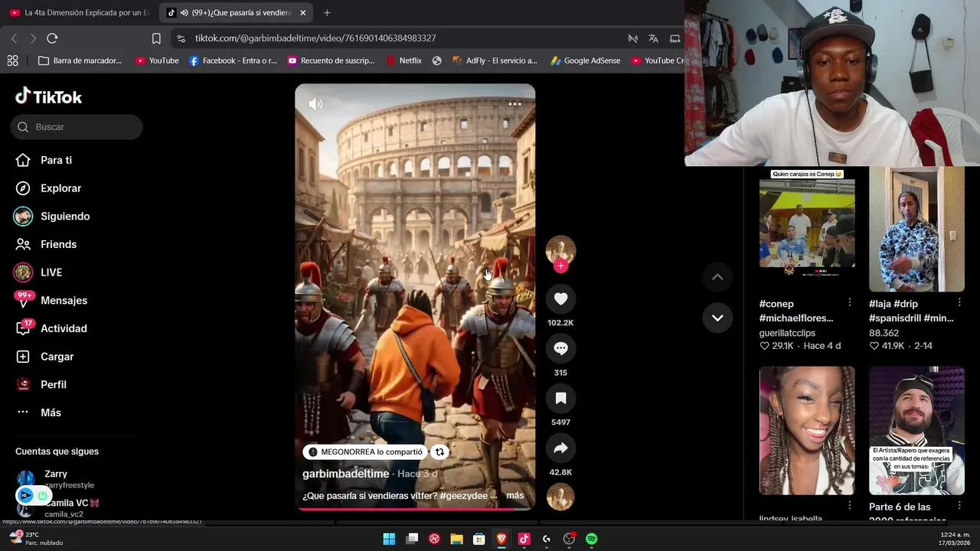Open video options three-dot menu
Viewport: 980px width, 551px height.
pos(514,104)
